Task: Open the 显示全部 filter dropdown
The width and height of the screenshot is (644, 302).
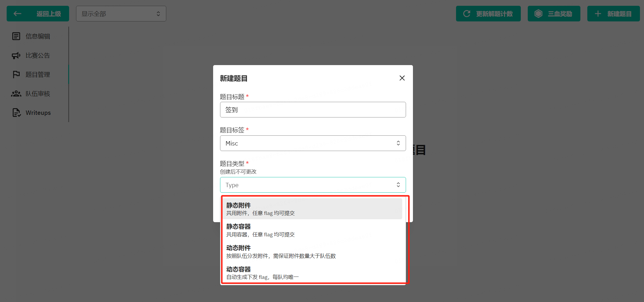Action: [121, 14]
